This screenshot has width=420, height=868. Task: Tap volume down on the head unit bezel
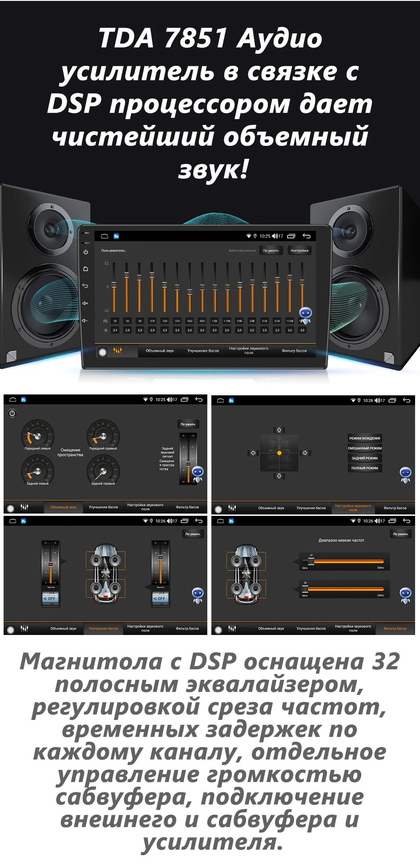pyautogui.click(x=85, y=320)
